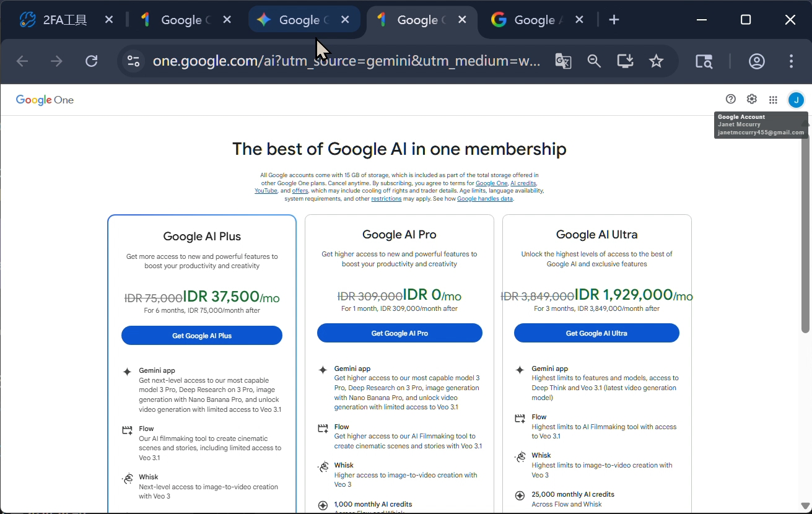Switch to the 2FA工具 tab
This screenshot has width=812, height=514.
coord(65,20)
